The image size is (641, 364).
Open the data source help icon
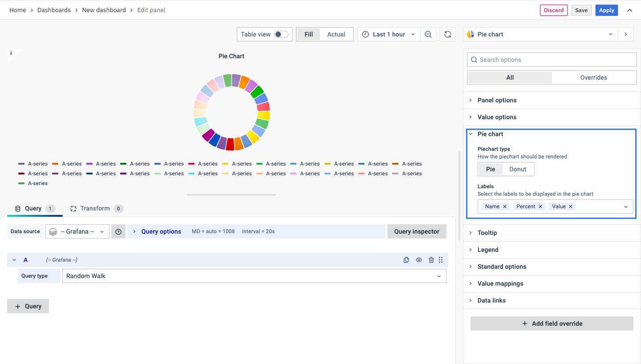pyautogui.click(x=118, y=231)
